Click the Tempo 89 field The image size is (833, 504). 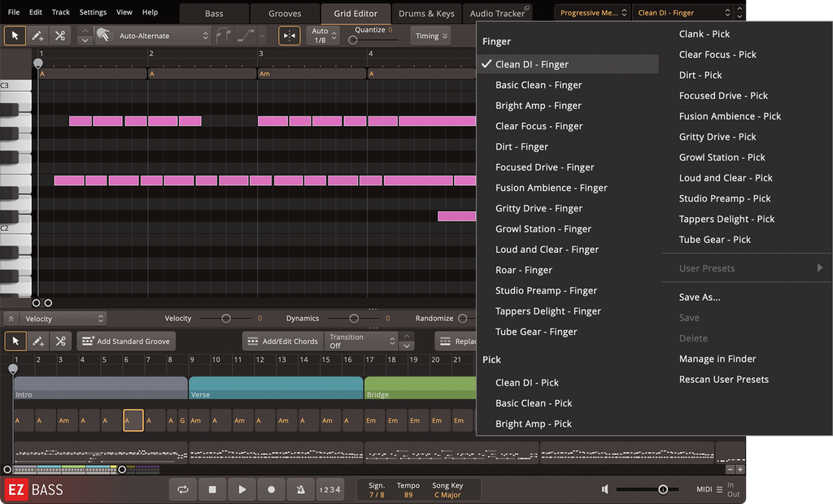click(x=408, y=489)
